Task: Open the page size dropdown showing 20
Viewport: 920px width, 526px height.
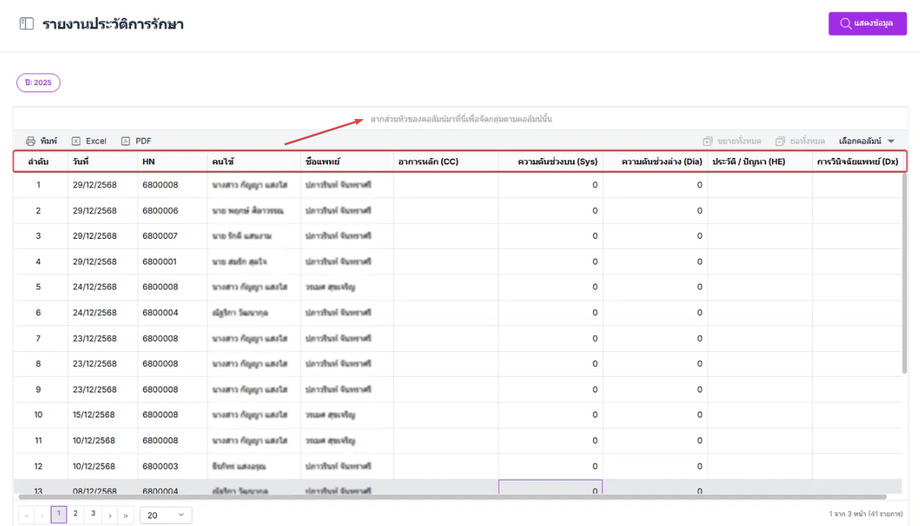Action: click(x=166, y=515)
